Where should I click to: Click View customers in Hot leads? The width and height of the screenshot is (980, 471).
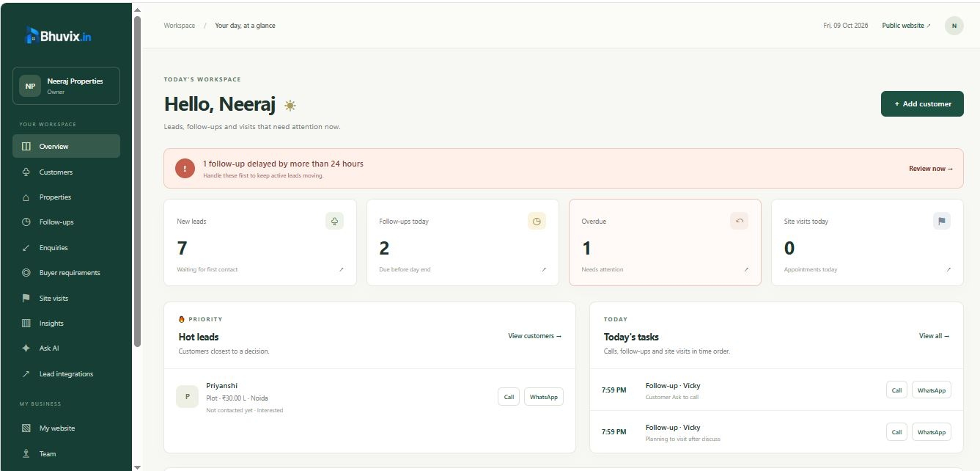coord(535,336)
